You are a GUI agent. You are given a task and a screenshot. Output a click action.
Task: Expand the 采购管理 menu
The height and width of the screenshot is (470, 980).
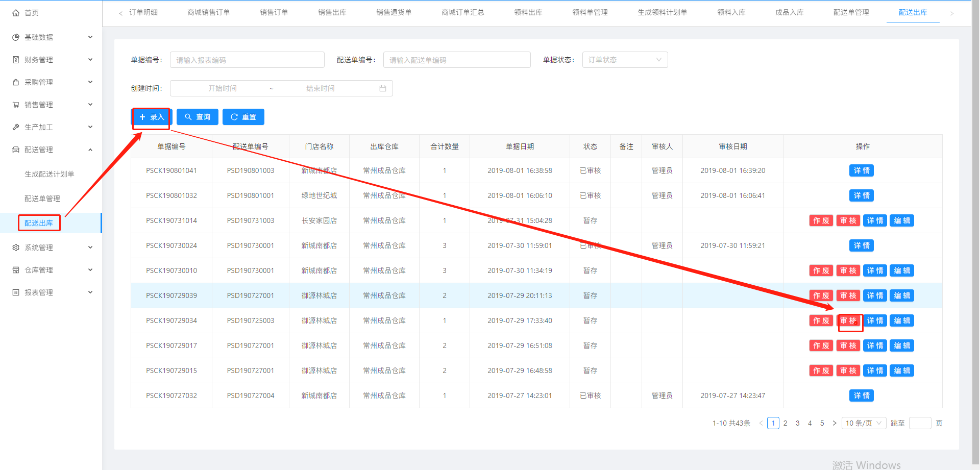[x=90, y=82]
